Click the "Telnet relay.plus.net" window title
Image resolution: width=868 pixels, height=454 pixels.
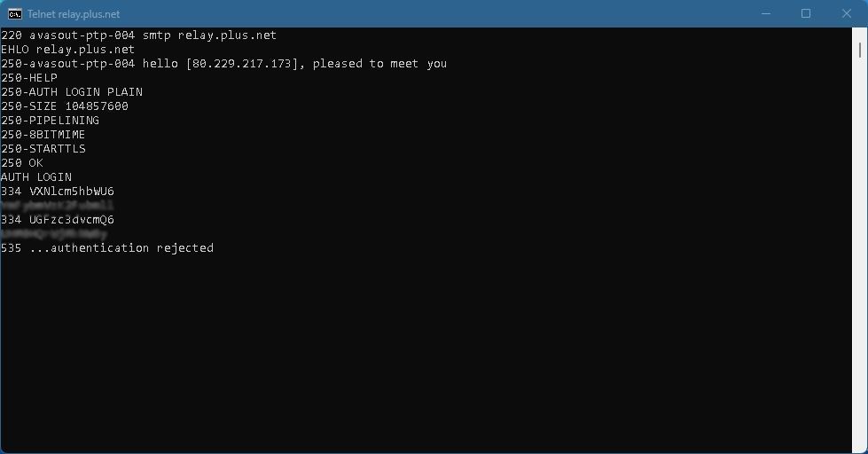74,14
